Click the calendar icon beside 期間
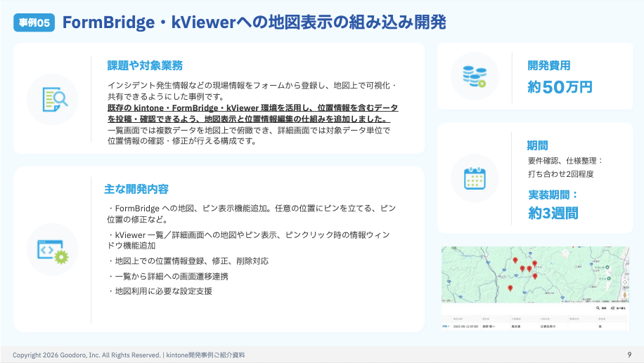Image resolution: width=644 pixels, height=363 pixels. (475, 178)
